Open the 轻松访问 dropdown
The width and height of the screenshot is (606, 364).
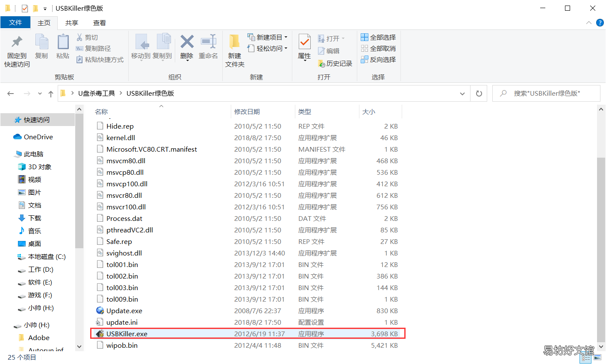268,49
